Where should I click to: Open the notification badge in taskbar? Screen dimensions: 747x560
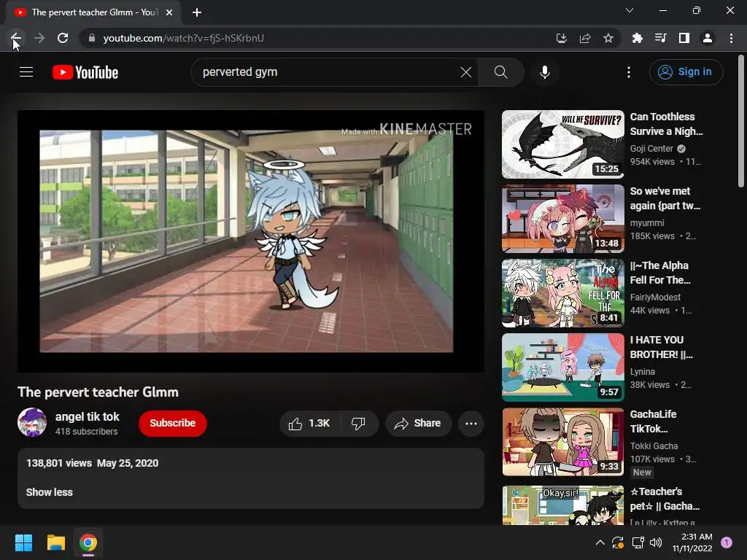(727, 542)
